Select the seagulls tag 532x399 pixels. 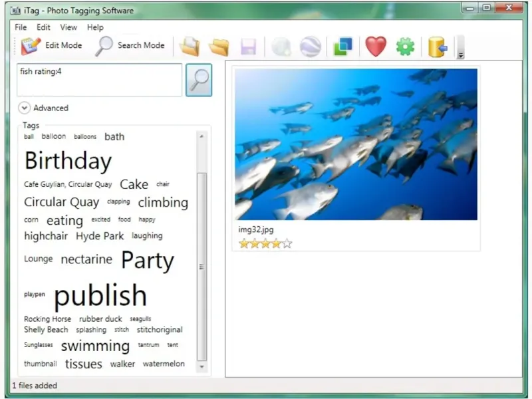click(x=140, y=319)
